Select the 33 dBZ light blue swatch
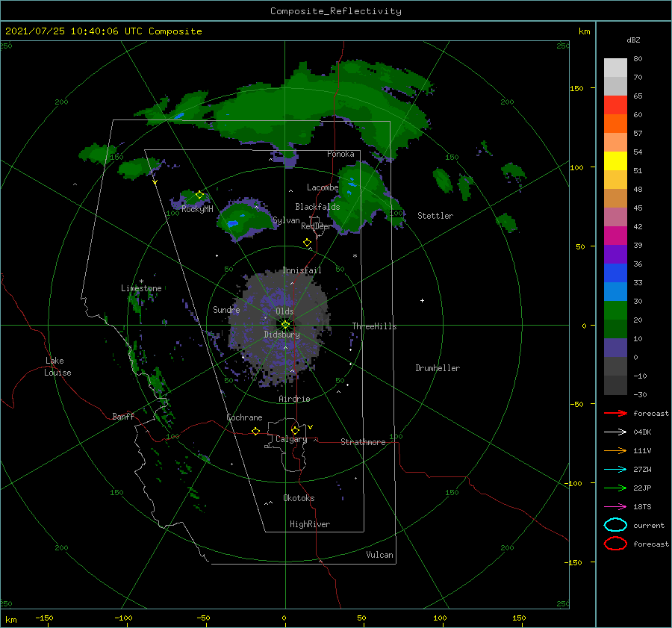The width and height of the screenshot is (672, 628). pyautogui.click(x=615, y=291)
